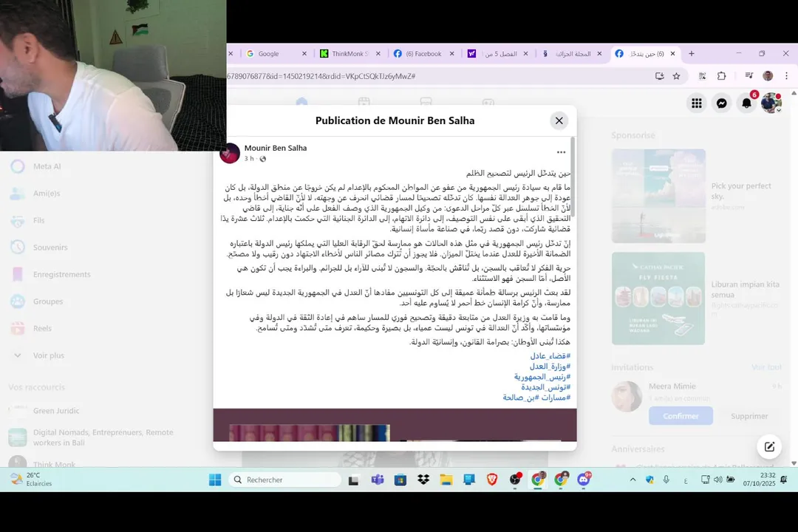Open Microsoft Store from taskbar

click(x=400, y=480)
